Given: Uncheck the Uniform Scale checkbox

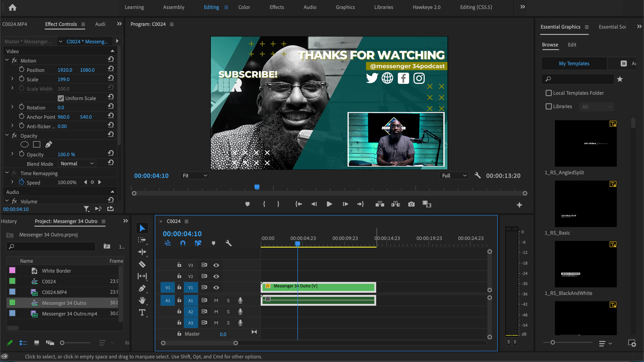Looking at the screenshot, I should [x=61, y=98].
